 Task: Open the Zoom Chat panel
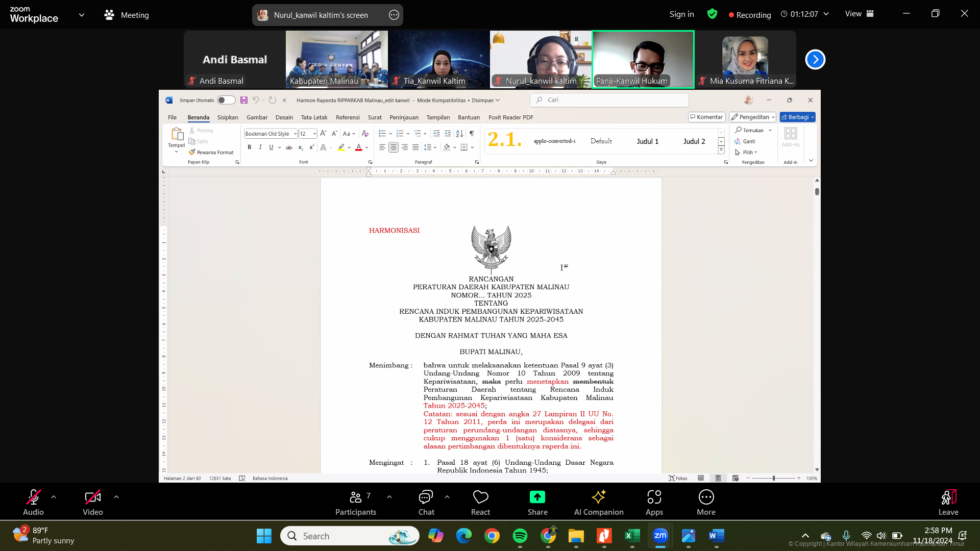(x=426, y=503)
